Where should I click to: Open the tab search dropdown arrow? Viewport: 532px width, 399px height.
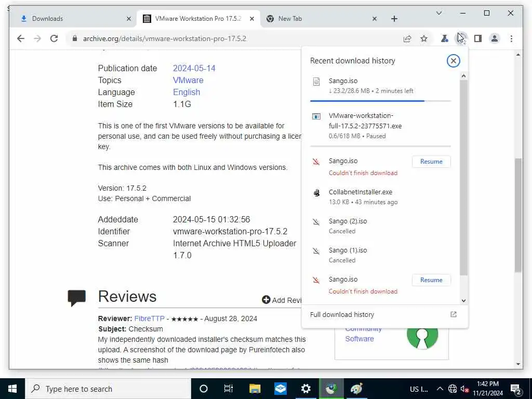tap(438, 13)
